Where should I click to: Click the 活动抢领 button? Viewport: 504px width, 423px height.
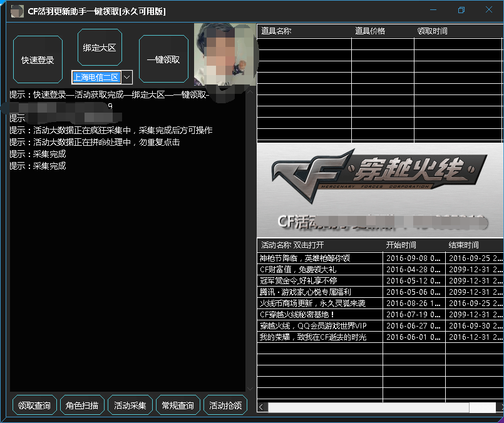tap(225, 405)
